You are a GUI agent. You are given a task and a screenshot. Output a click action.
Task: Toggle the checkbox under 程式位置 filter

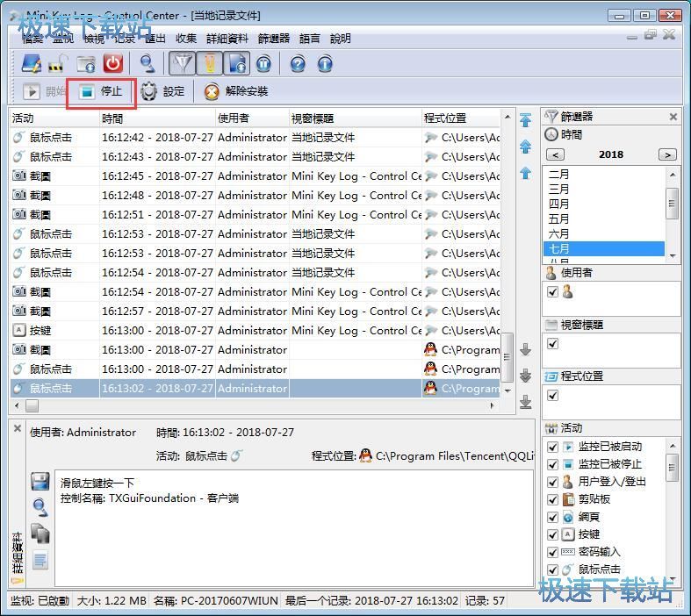(x=552, y=396)
